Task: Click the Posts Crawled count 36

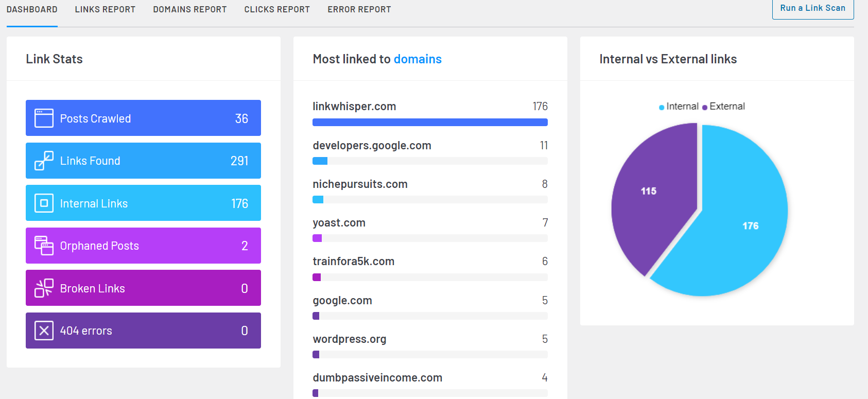Action: (241, 118)
